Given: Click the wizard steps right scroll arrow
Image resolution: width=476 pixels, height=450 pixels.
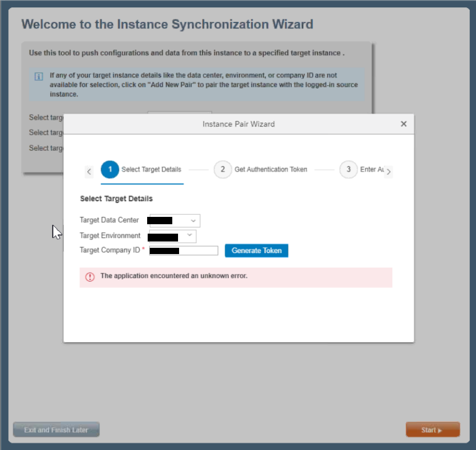Looking at the screenshot, I should point(389,172).
